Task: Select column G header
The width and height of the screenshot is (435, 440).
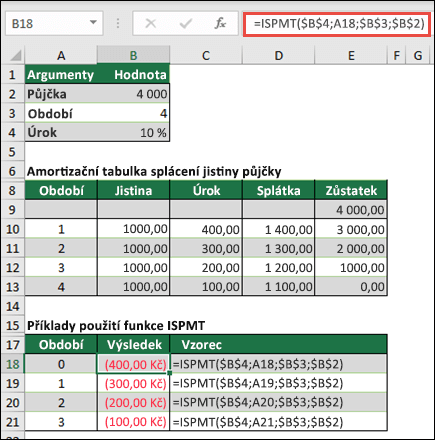Action: (x=417, y=55)
